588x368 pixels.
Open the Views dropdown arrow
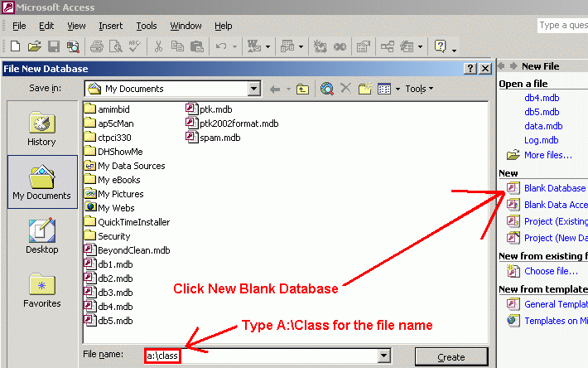pyautogui.click(x=397, y=89)
